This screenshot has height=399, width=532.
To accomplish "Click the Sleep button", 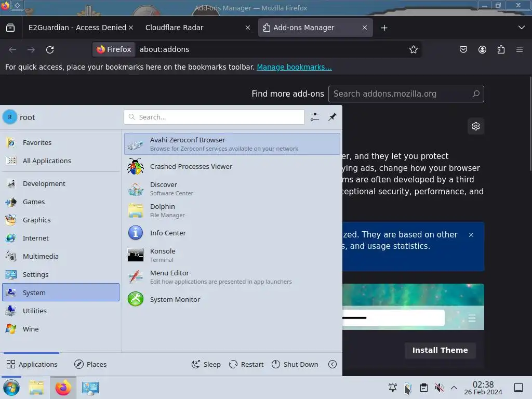I will (x=206, y=364).
